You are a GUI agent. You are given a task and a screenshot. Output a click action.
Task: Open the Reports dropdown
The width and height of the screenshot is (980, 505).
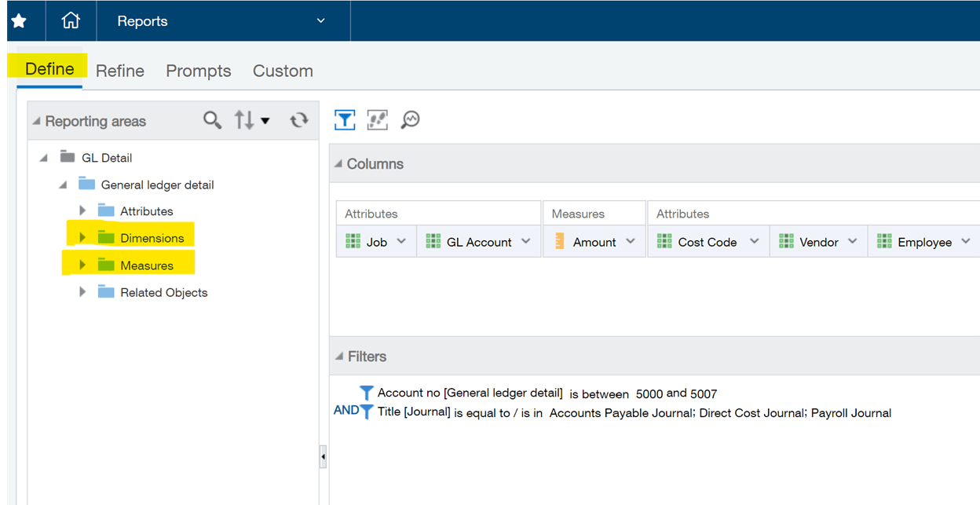point(320,21)
